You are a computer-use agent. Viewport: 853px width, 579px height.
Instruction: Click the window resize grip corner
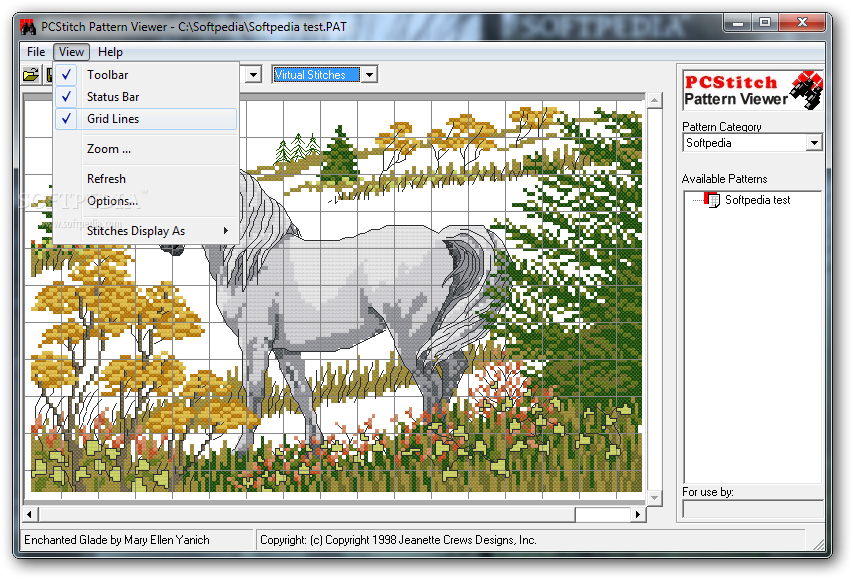[x=818, y=543]
